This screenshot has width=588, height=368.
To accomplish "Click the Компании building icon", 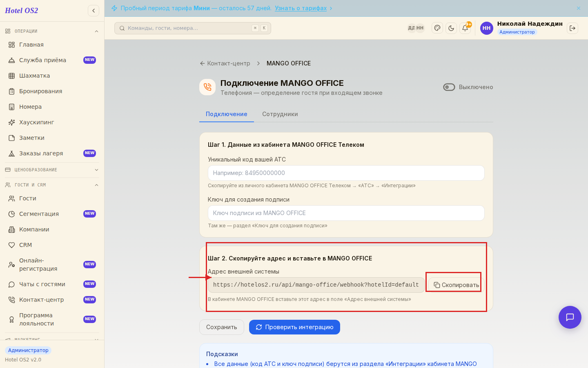I will [11, 229].
